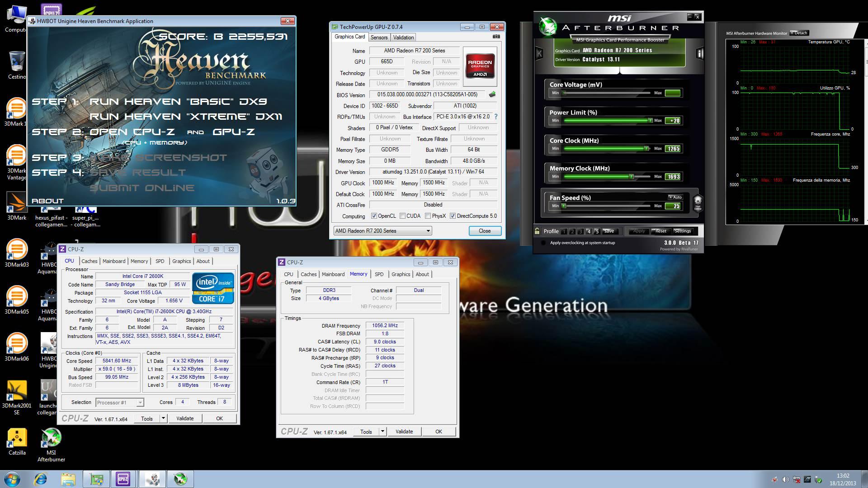Switch to the Sensors tab in GPU-Z
The image size is (868, 488).
[379, 38]
